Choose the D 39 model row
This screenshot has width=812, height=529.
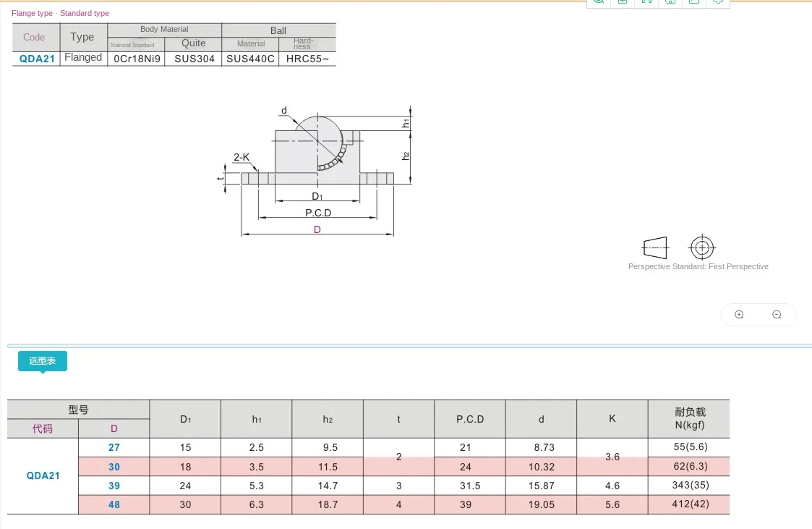[114, 486]
